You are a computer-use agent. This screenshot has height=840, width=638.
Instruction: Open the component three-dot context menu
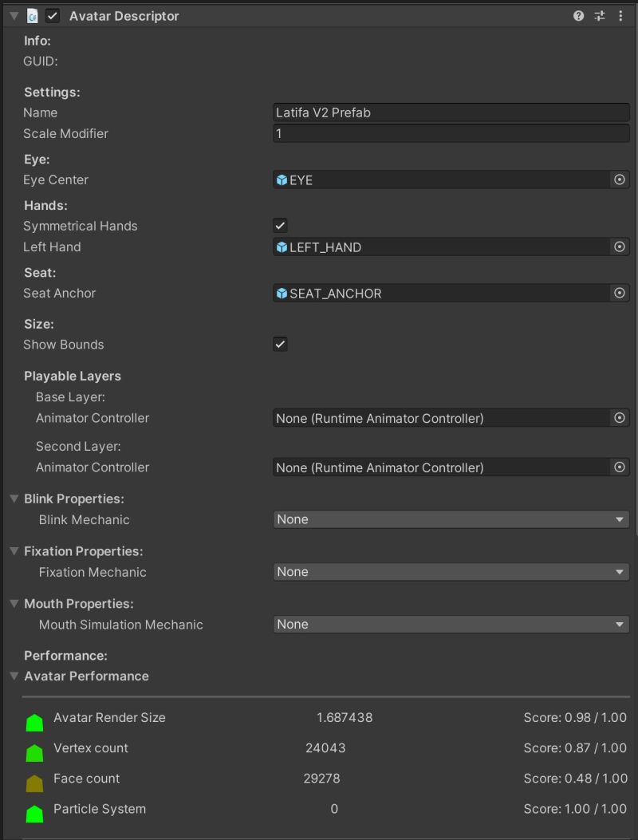(x=620, y=16)
